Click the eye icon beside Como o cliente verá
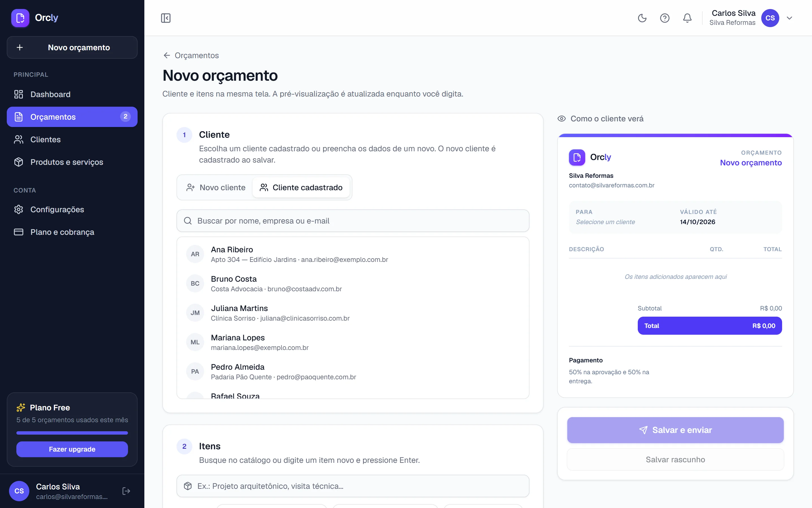812x508 pixels. click(561, 119)
